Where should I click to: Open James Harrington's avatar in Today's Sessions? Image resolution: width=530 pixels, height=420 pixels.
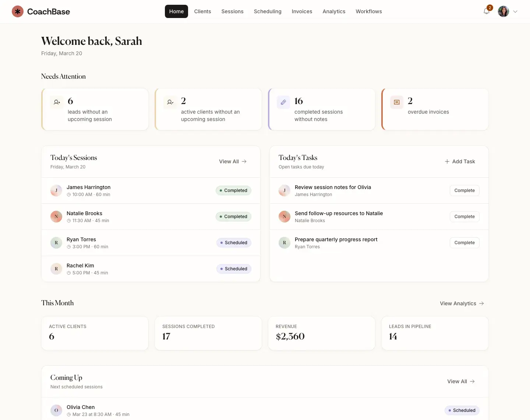tap(56, 191)
